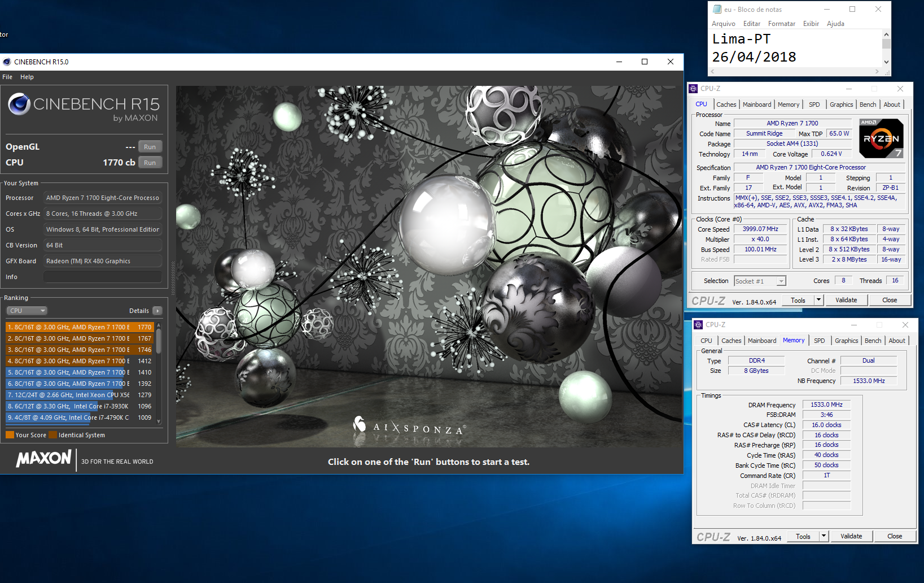The height and width of the screenshot is (583, 924).
Task: Click the Core Speed 3999.07 MHz value
Action: point(760,229)
